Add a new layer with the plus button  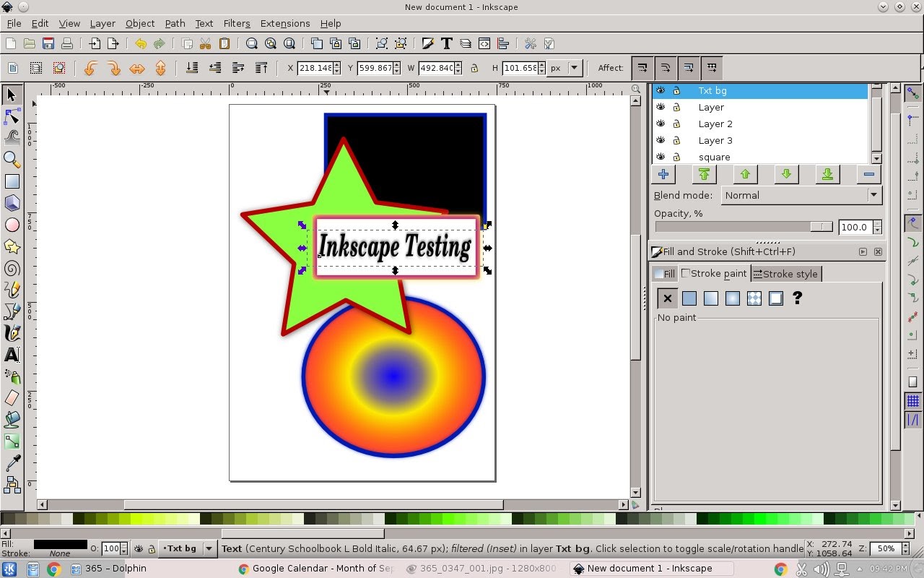(663, 174)
